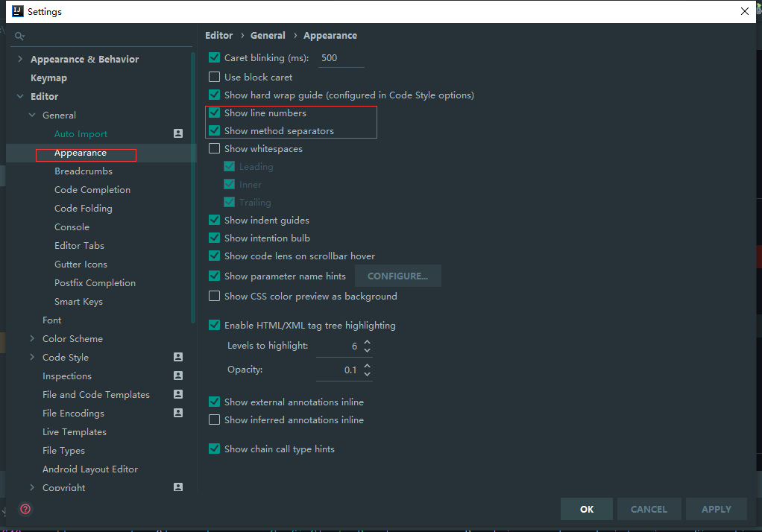Viewport: 762px width, 532px height.
Task: Open File Types settings
Action: [63, 450]
